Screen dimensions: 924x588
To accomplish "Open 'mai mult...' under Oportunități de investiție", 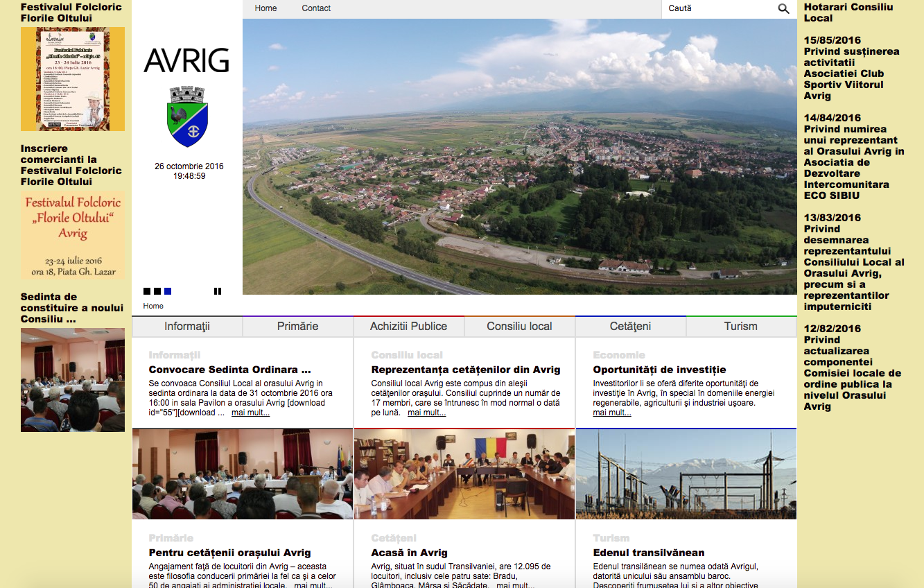I will [x=611, y=413].
